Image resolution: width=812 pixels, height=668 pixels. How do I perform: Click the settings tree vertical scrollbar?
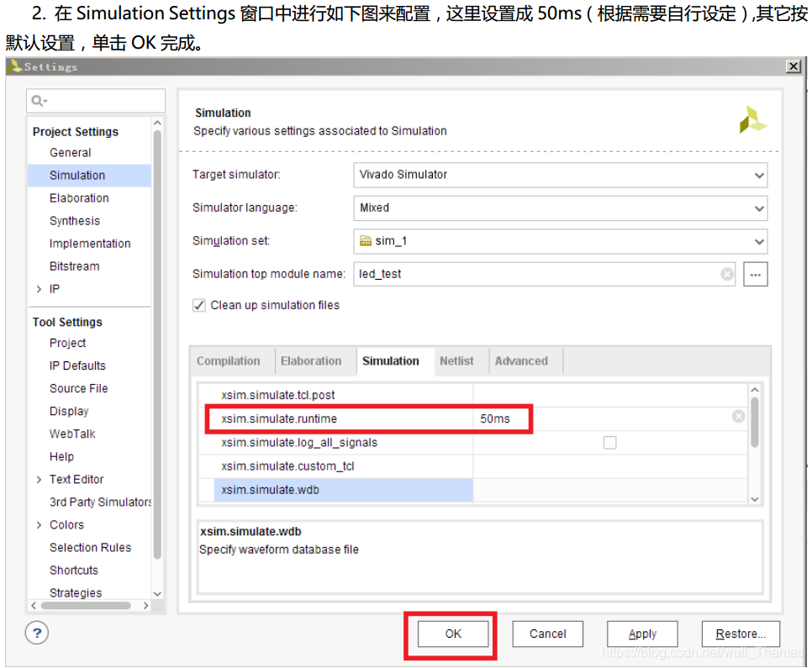click(x=157, y=345)
